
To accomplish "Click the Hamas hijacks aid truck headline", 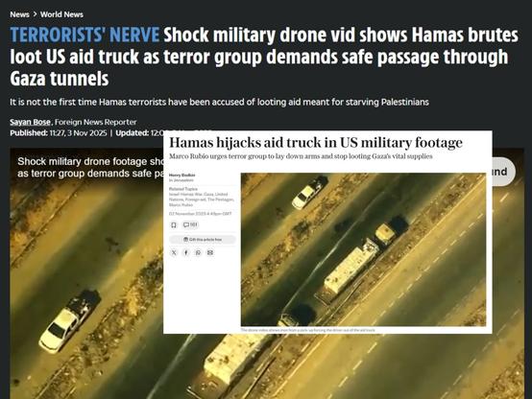I will coord(316,142).
